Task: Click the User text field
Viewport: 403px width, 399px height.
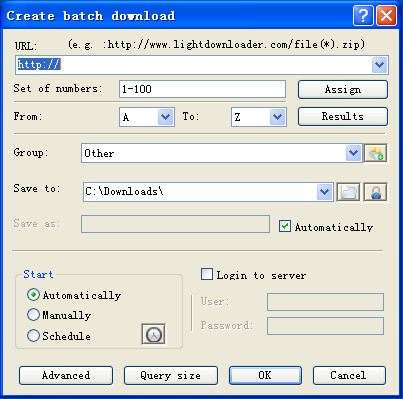Action: coord(325,302)
